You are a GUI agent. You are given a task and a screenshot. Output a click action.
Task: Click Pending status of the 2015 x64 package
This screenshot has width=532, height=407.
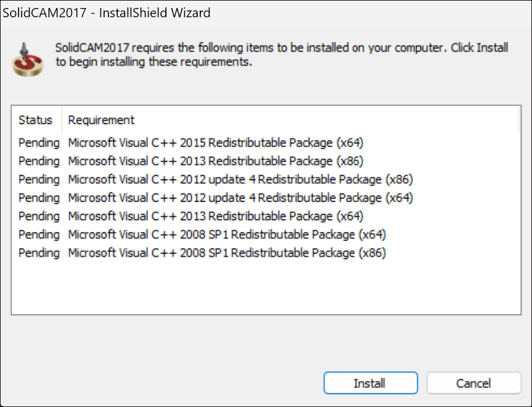click(x=39, y=143)
